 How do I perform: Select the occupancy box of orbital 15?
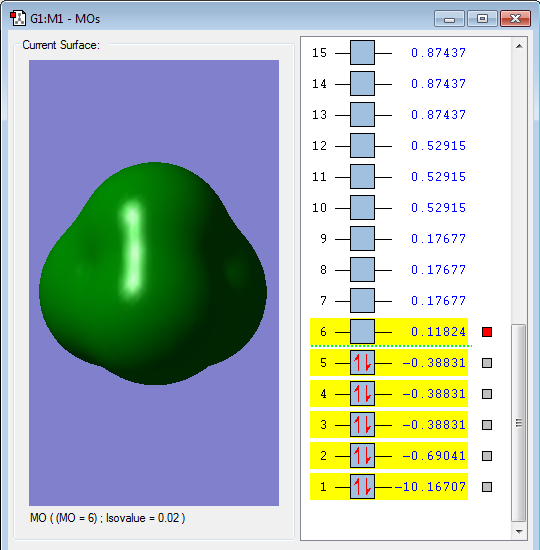[362, 53]
